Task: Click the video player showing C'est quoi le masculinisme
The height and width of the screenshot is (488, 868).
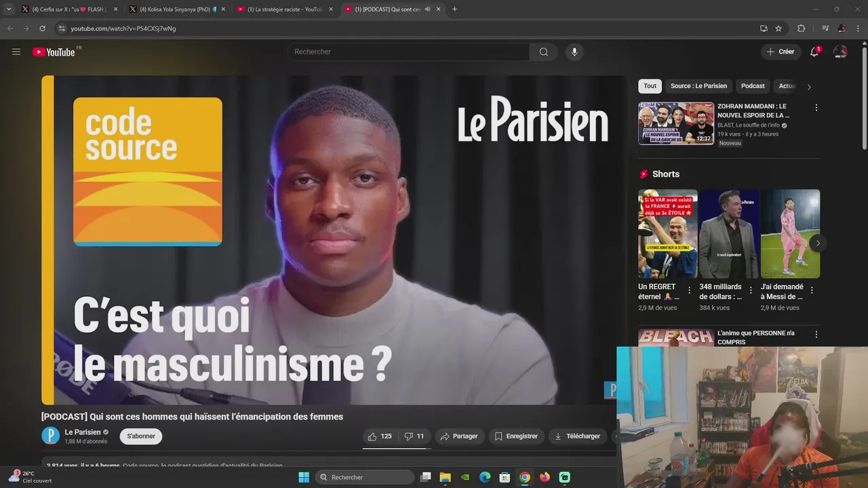Action: pos(334,240)
